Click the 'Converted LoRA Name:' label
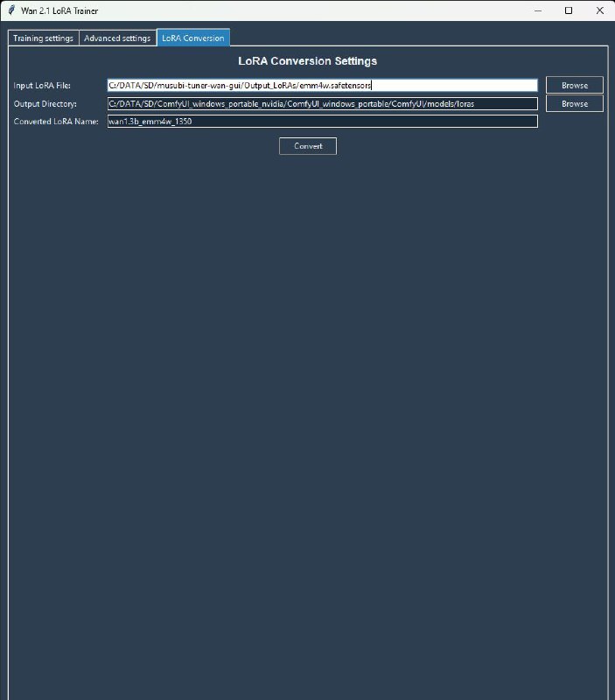Screen dimensions: 615x700 (56, 122)
